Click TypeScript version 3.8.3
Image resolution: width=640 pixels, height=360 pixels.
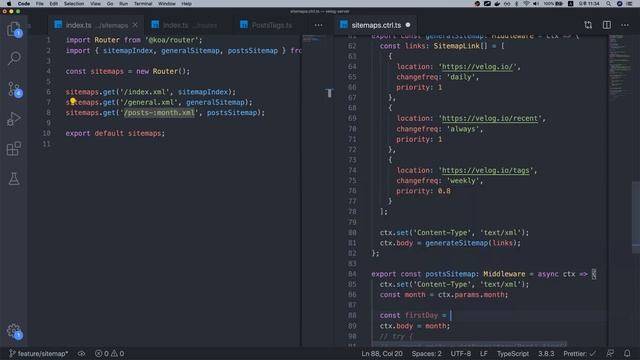[x=546, y=353]
